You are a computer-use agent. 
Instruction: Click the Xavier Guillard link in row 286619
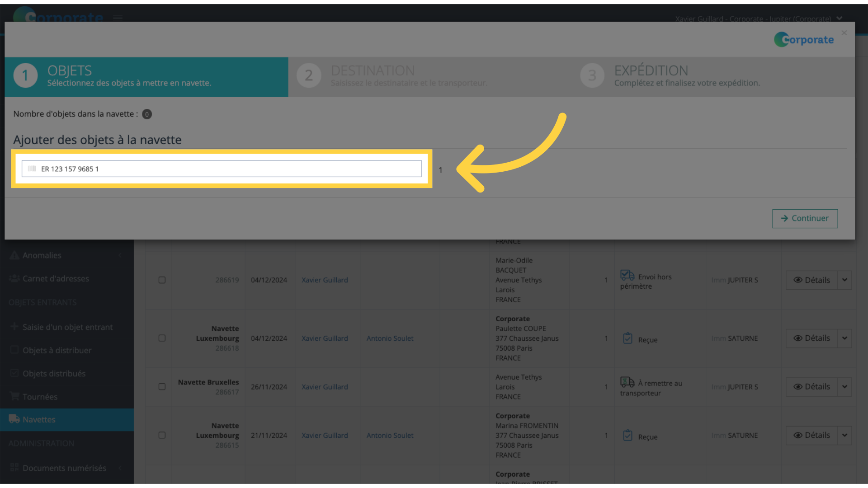click(324, 279)
